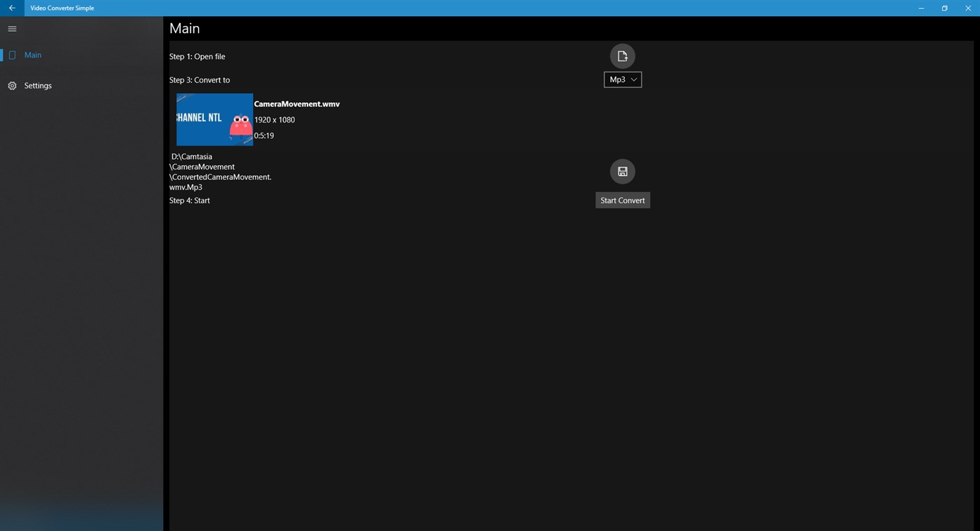The width and height of the screenshot is (980, 531).
Task: Open the hamburger navigation menu
Action: pyautogui.click(x=11, y=28)
